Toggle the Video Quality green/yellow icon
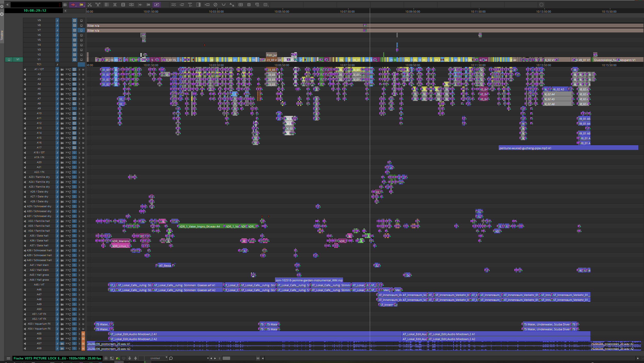 tap(118, 358)
